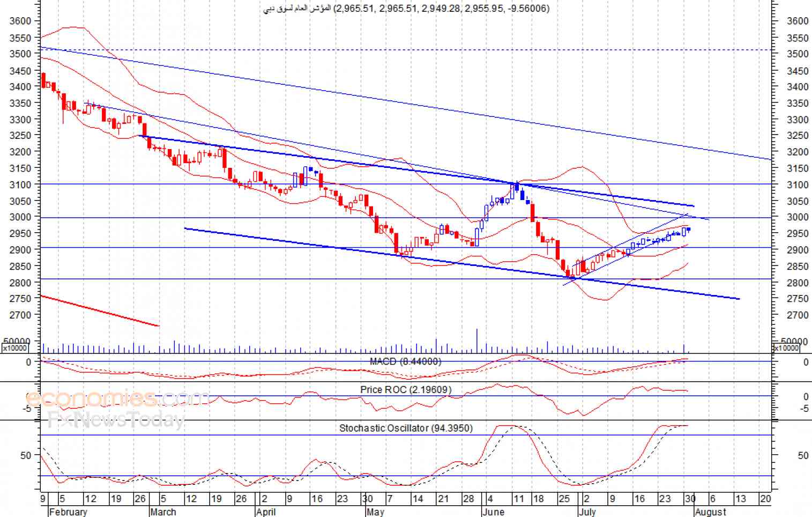This screenshot has width=812, height=517.
Task: Click the 2800 value on right price axis
Action: click(x=798, y=283)
